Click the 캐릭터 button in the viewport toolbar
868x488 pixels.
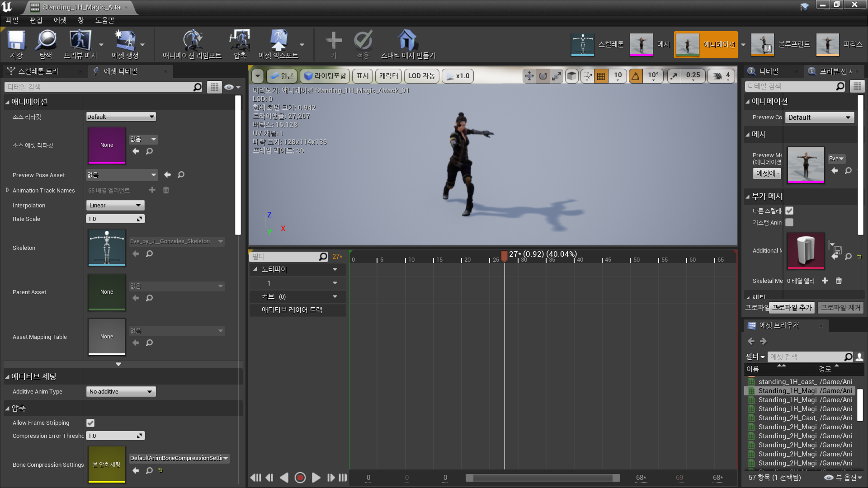click(388, 76)
